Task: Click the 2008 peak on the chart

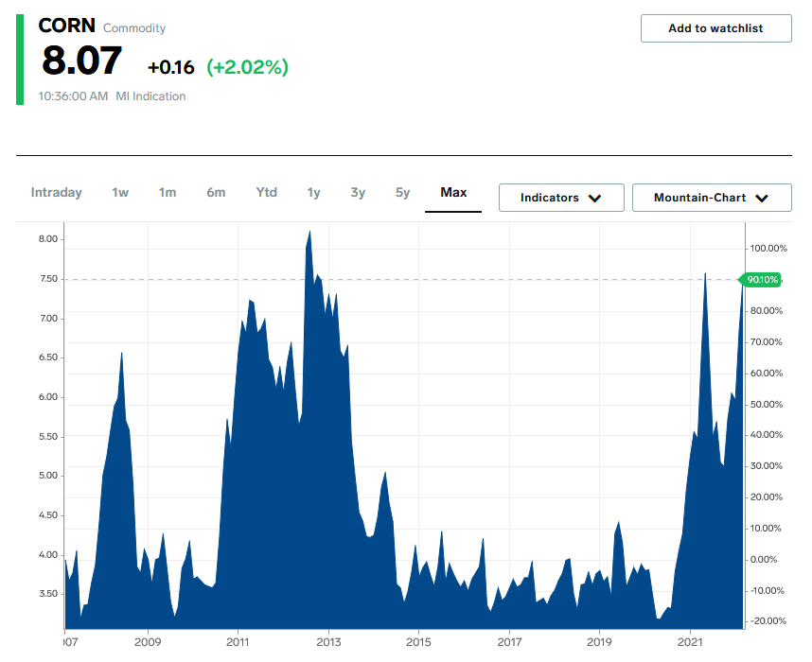Action: tap(122, 354)
